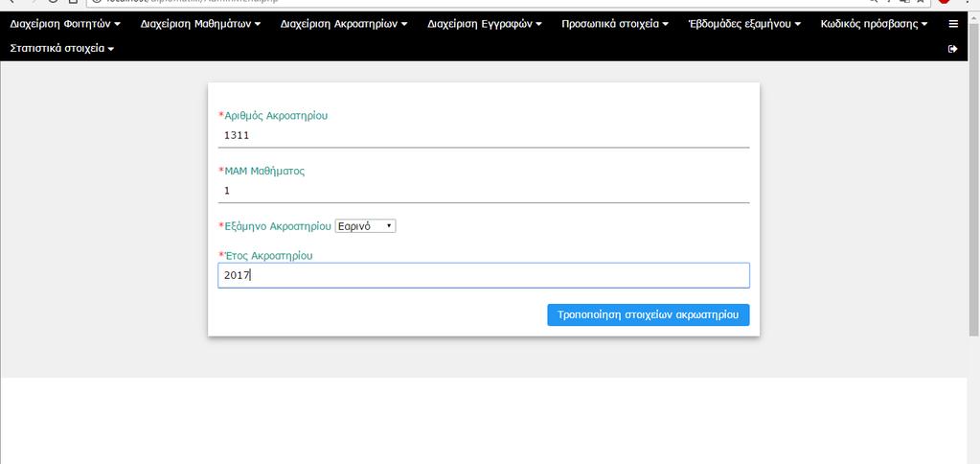This screenshot has height=464, width=980.
Task: Focus the Αριθμός Ακροατηρίου field
Action: [x=484, y=135]
